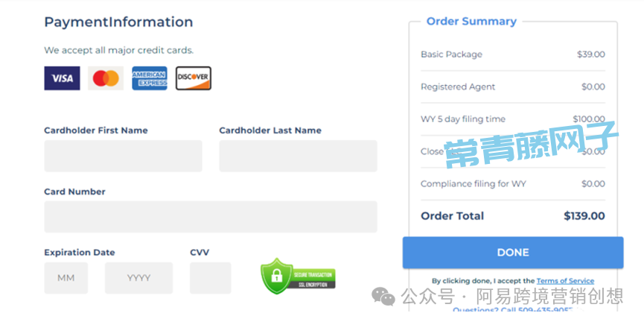Click into the Card Number field

[211, 217]
